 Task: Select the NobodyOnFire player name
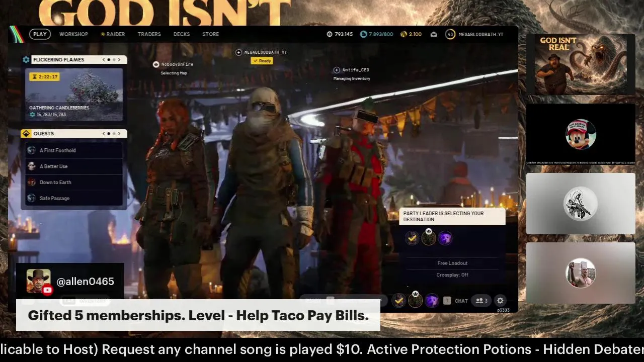(177, 64)
